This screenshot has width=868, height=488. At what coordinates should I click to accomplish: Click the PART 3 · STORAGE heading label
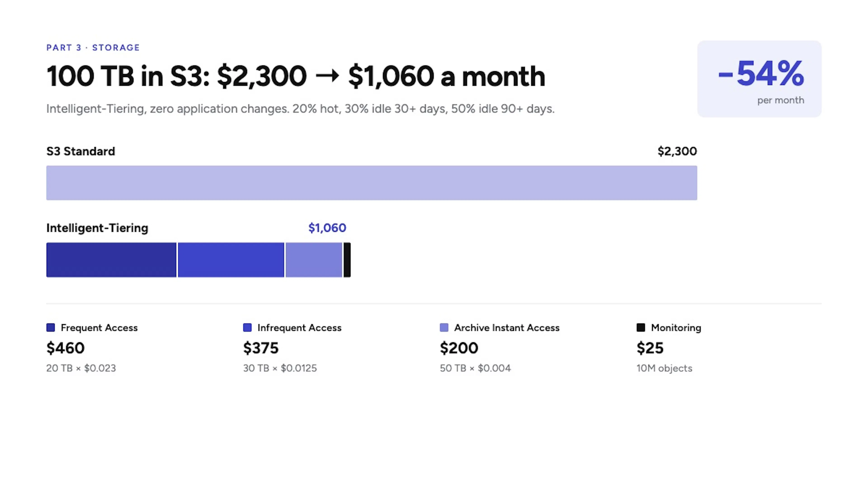coord(93,47)
